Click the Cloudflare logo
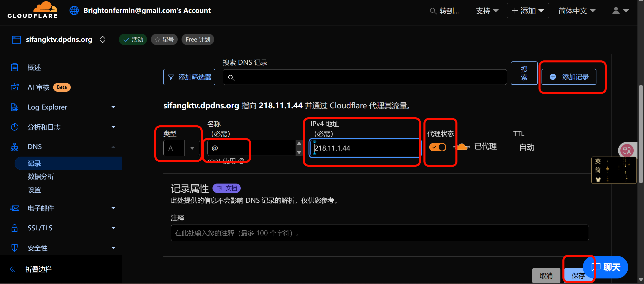644x284 pixels. [32, 10]
